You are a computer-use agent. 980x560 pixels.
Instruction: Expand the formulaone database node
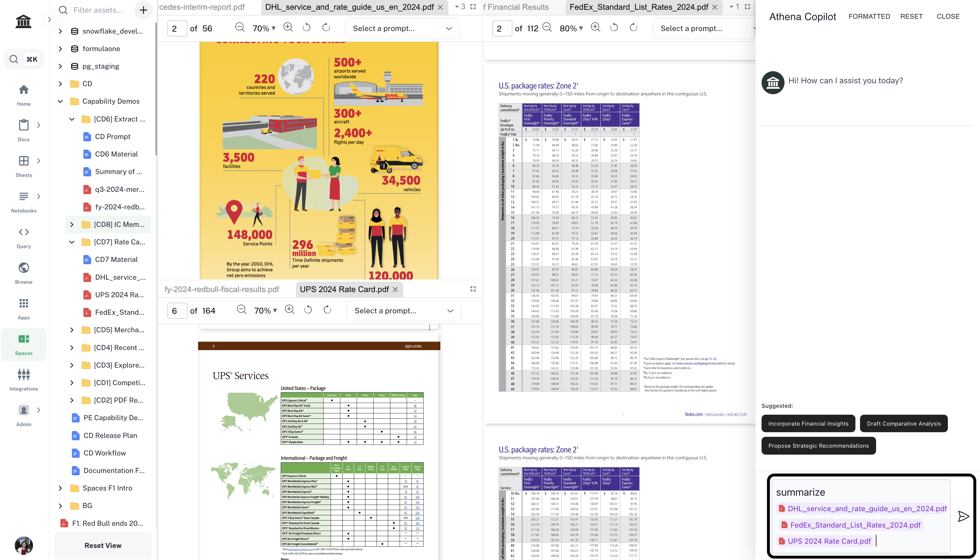pos(60,49)
